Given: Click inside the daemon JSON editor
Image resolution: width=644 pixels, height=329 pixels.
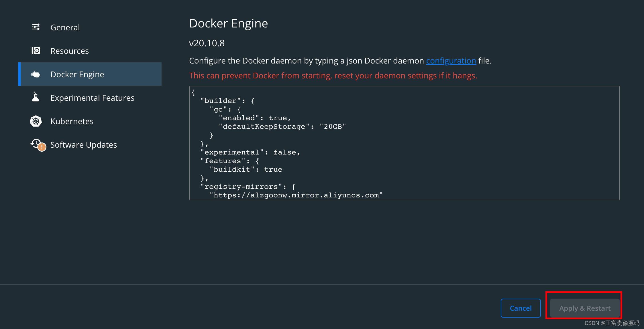Looking at the screenshot, I should pyautogui.click(x=404, y=143).
